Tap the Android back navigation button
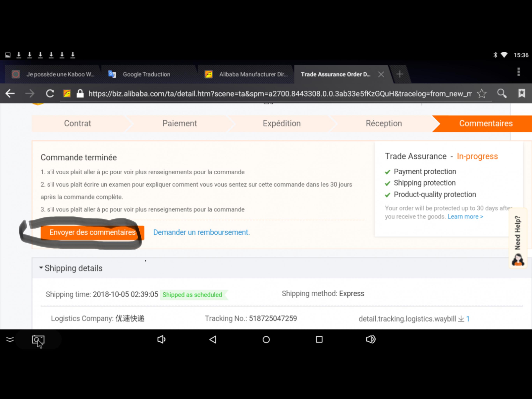 213,340
